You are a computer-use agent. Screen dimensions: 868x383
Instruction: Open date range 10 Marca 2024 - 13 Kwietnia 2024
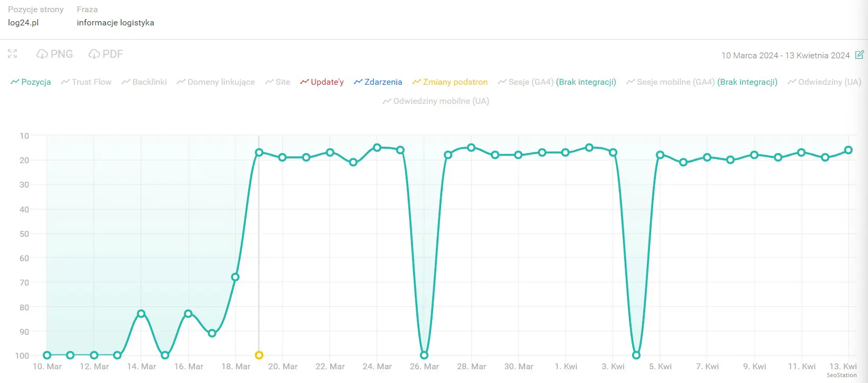click(x=785, y=55)
